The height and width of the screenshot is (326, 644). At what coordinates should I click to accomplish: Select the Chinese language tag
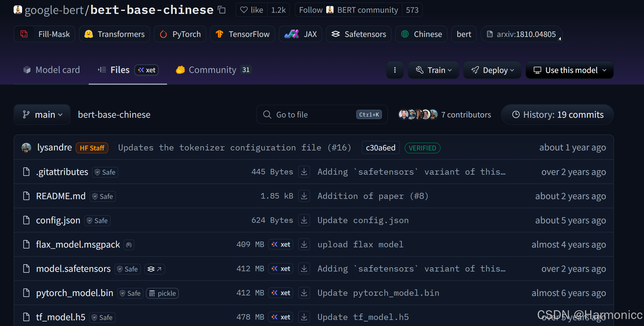tap(421, 34)
